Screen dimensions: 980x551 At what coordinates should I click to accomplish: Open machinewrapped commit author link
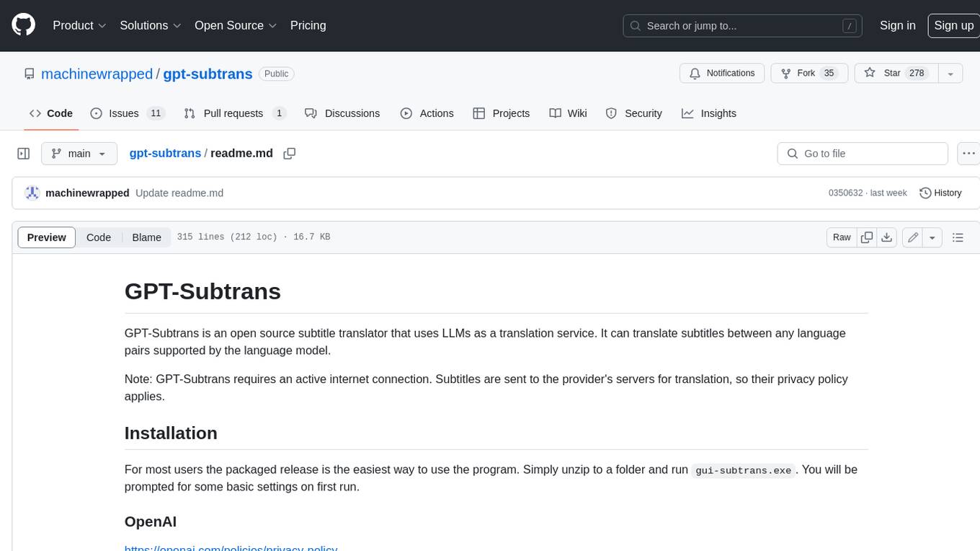pyautogui.click(x=87, y=193)
